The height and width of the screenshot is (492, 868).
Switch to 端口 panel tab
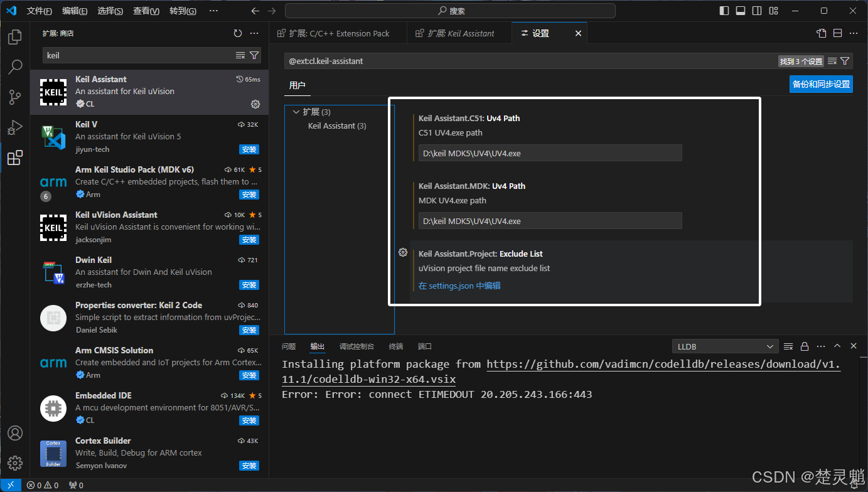(x=425, y=346)
